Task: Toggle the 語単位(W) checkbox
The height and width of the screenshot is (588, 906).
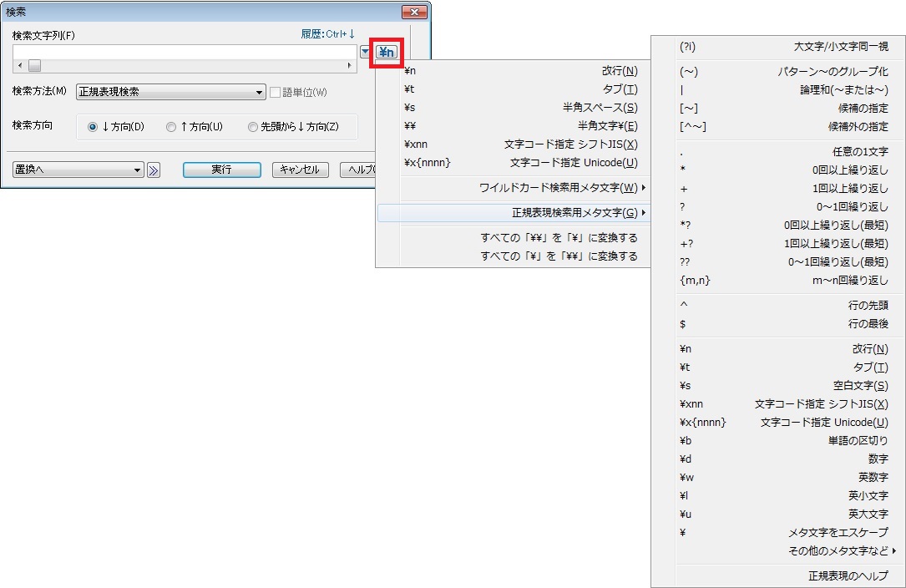Action: [276, 92]
